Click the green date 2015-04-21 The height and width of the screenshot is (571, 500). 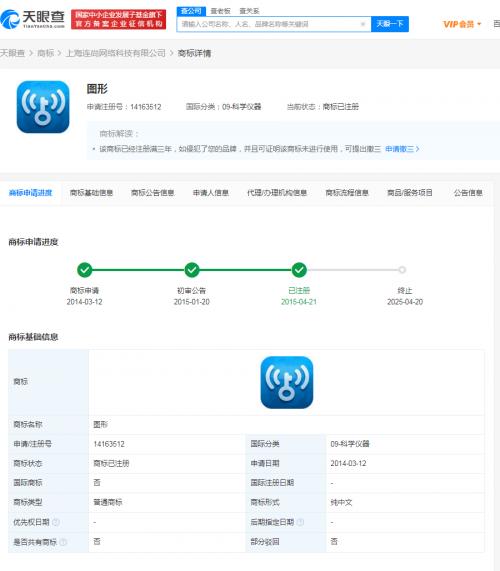point(299,302)
